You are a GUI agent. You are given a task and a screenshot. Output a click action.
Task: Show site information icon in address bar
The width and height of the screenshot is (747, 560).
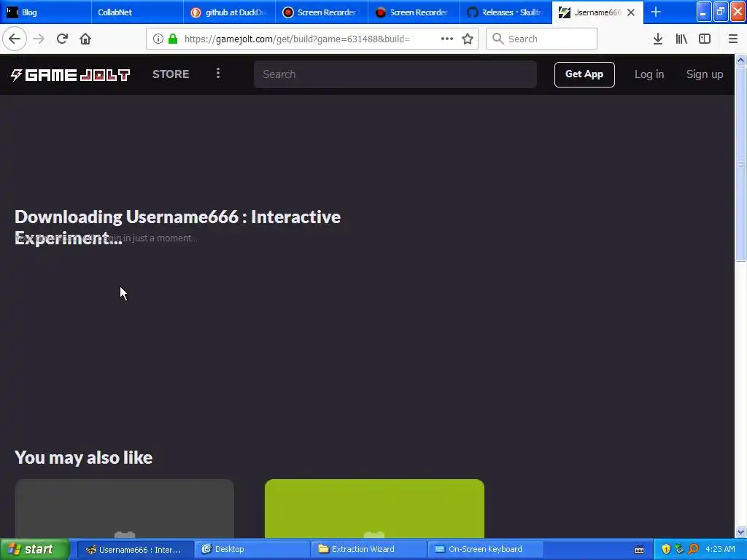(x=158, y=39)
